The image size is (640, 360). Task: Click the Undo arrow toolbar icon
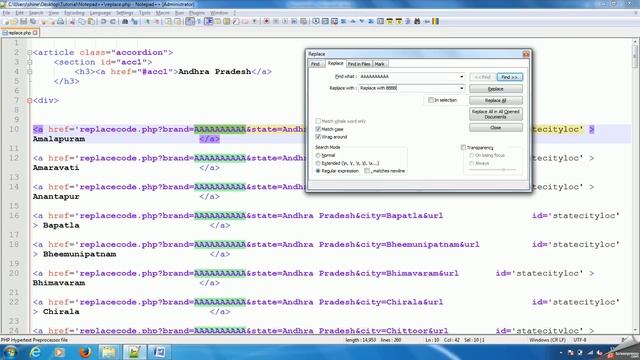click(x=103, y=21)
